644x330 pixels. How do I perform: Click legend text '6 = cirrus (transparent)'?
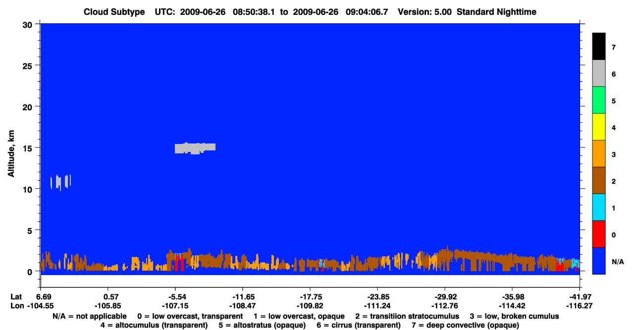(358, 325)
